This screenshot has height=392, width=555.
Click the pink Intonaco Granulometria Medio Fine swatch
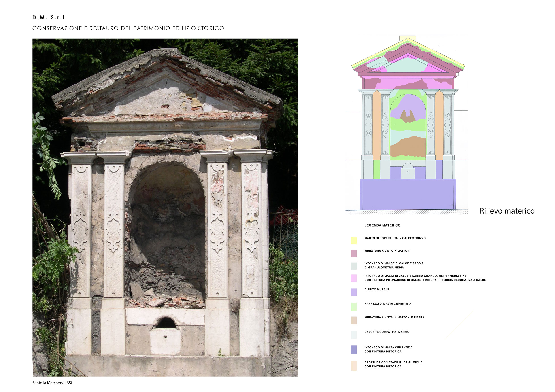pyautogui.click(x=354, y=278)
